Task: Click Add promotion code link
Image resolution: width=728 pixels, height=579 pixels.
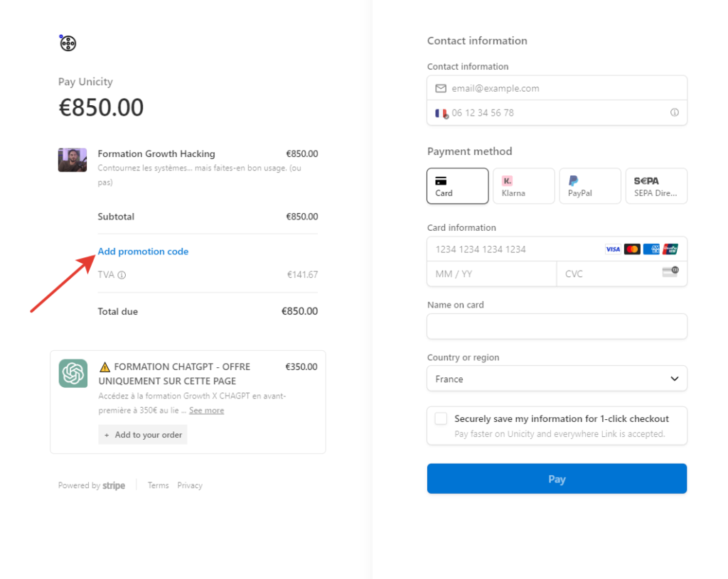Action: (x=143, y=251)
